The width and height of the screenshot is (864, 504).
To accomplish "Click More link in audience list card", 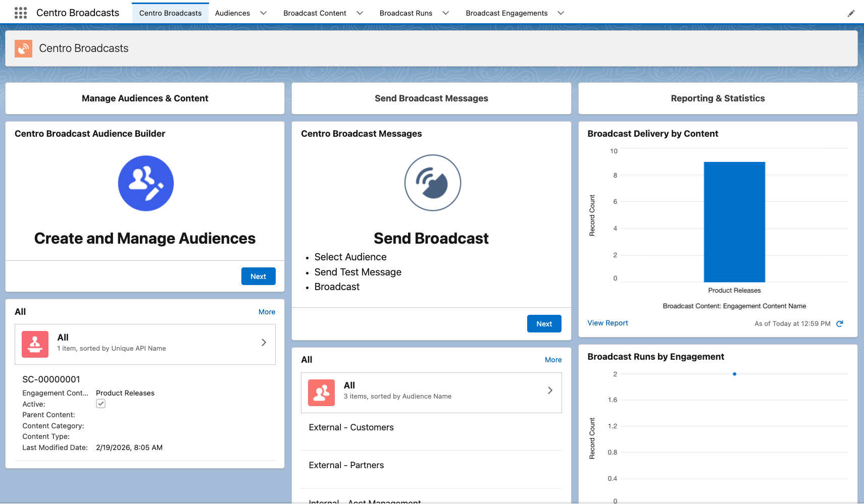I will (553, 360).
